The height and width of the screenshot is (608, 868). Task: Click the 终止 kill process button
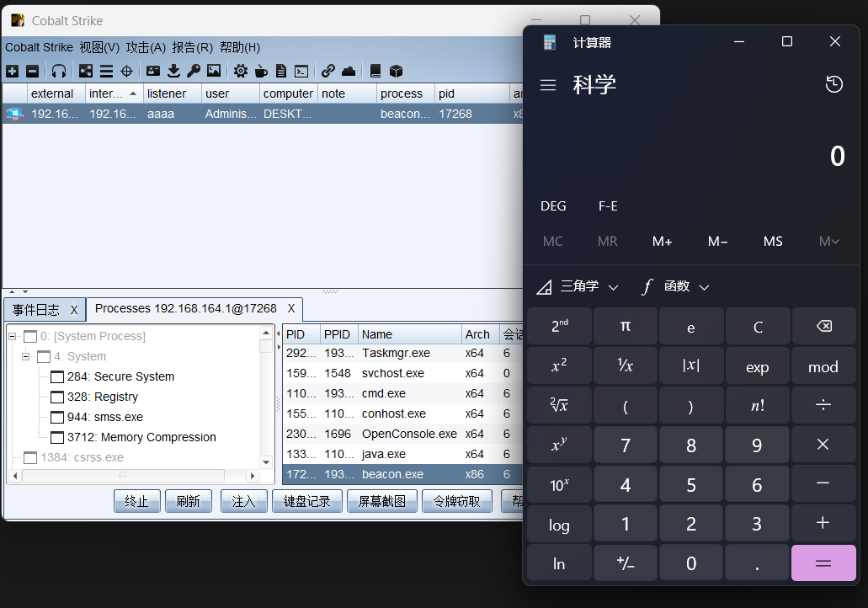coord(137,501)
